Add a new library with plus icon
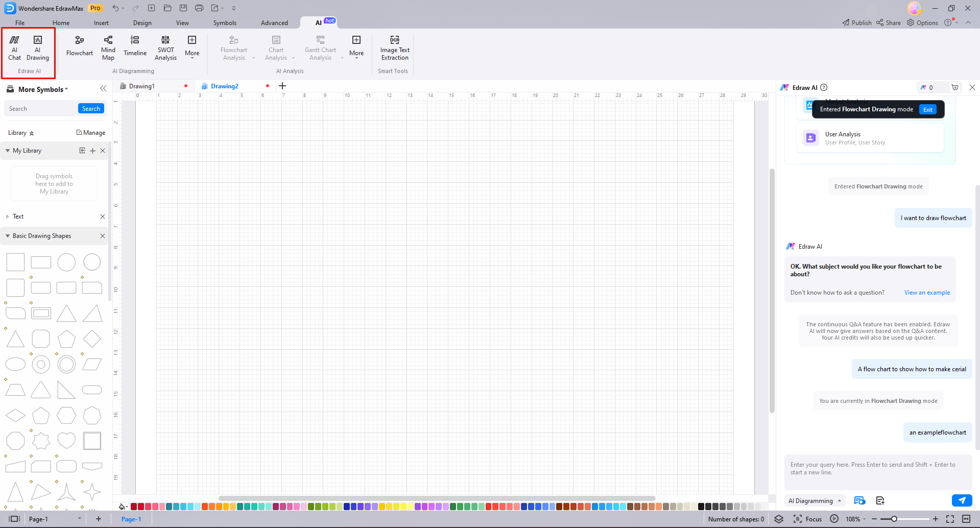Screen dimensions: 980x528 pos(92,151)
